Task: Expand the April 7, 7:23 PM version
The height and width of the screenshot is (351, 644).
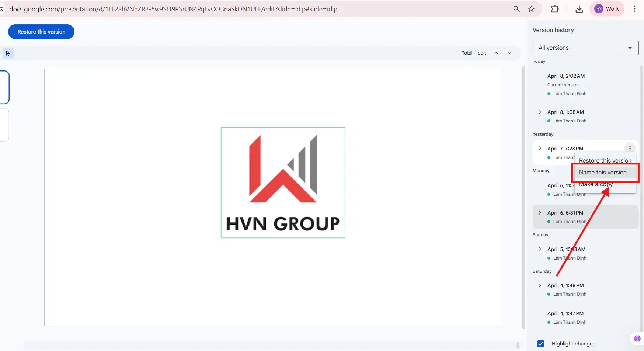Action: (540, 148)
